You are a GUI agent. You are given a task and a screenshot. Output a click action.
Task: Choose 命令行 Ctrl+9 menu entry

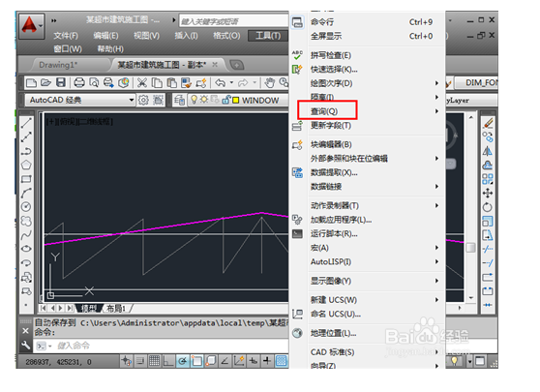point(368,22)
